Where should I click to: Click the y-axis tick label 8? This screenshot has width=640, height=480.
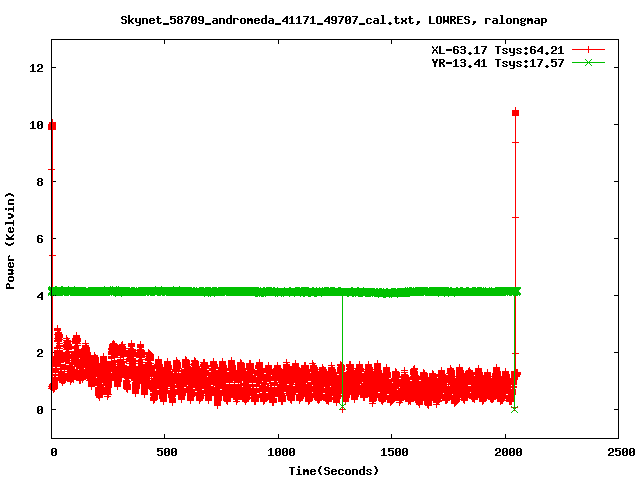coord(40,182)
